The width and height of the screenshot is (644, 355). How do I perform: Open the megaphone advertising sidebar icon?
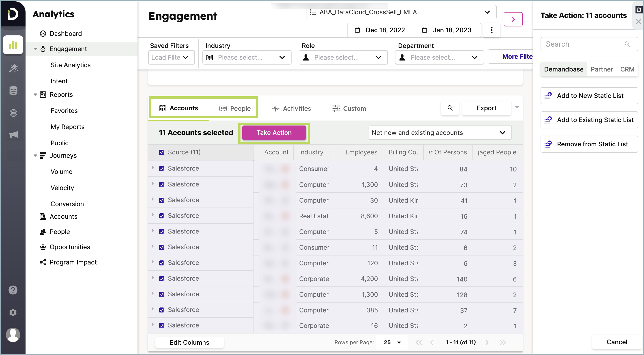coord(13,135)
